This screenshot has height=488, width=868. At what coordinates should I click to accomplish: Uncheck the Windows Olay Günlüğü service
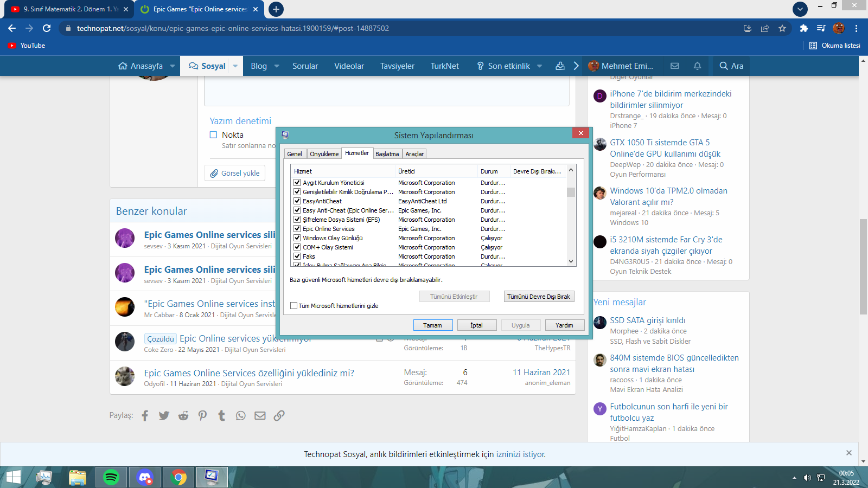[297, 238]
